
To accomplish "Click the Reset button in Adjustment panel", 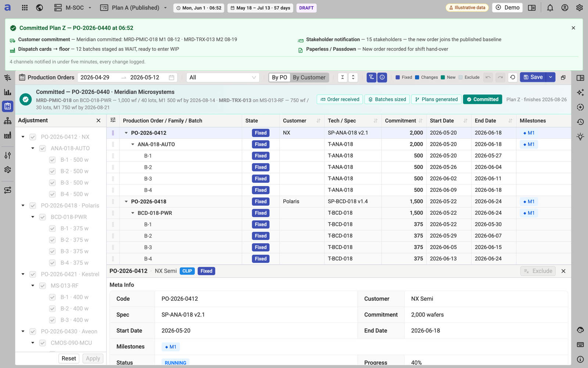I will coord(69,358).
